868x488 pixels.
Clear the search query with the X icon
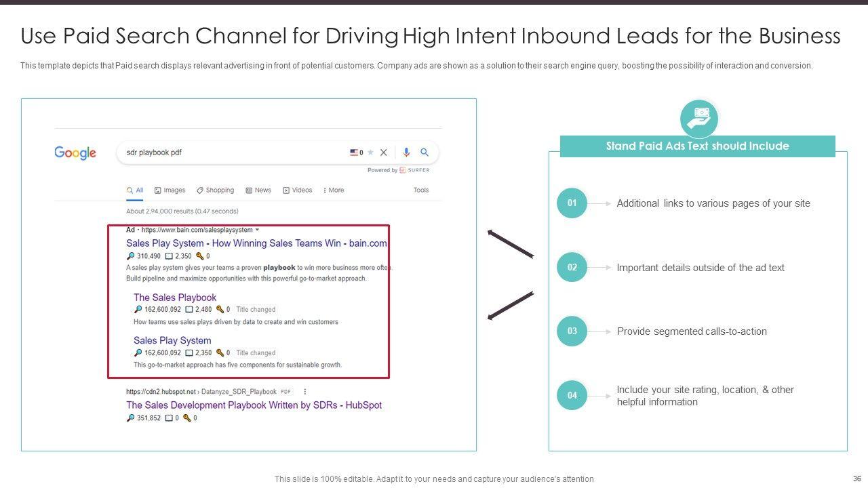[384, 152]
